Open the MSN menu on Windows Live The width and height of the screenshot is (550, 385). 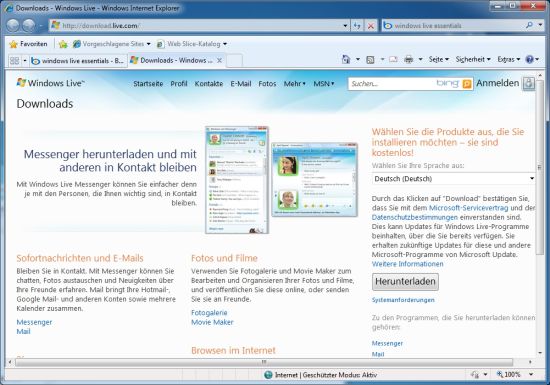[323, 83]
